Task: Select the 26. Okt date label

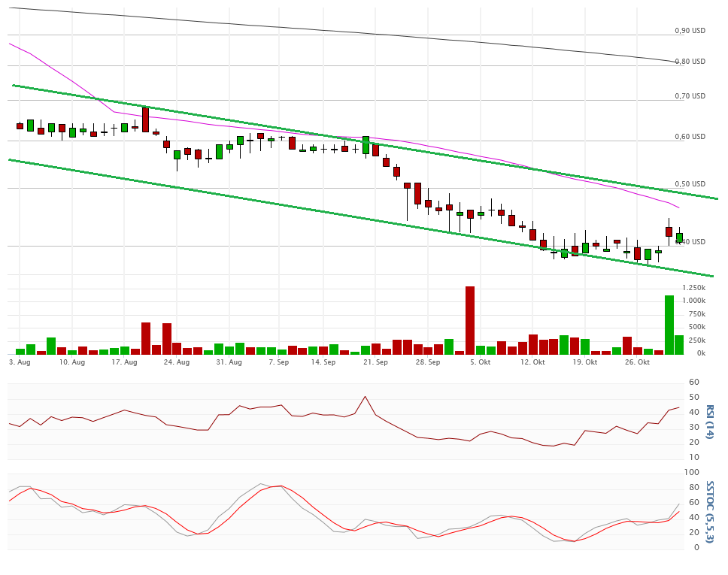Action: pos(637,362)
